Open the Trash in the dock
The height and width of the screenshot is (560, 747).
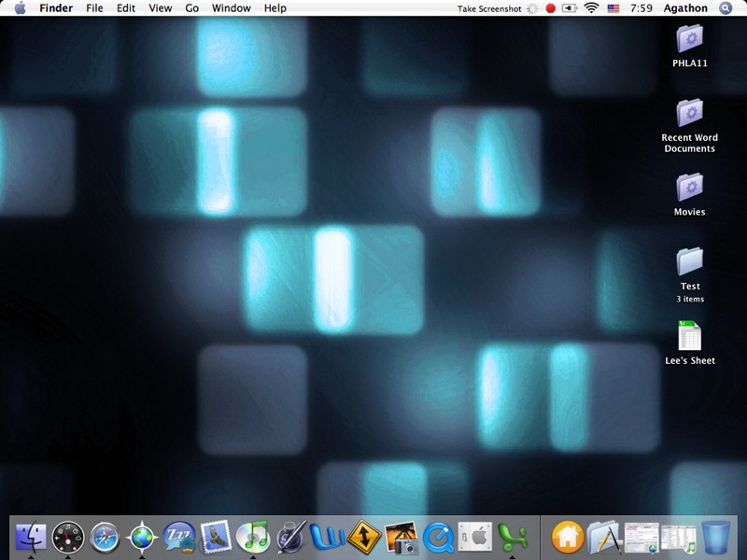click(716, 537)
